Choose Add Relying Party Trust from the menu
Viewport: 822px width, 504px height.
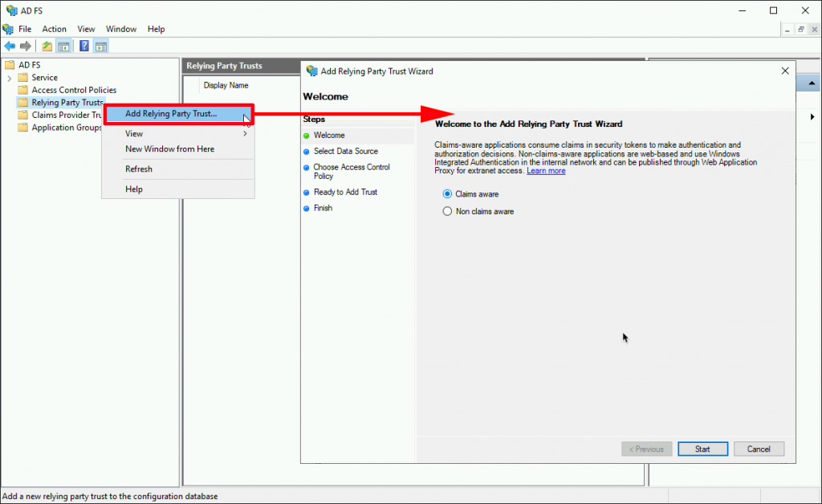[169, 113]
